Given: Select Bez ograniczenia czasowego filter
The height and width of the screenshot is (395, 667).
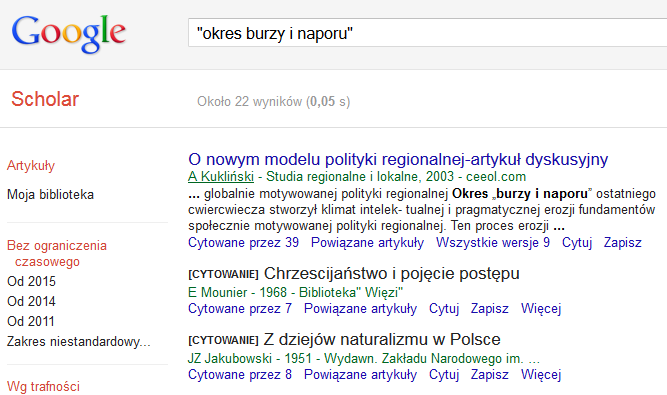Looking at the screenshot, I should [57, 253].
